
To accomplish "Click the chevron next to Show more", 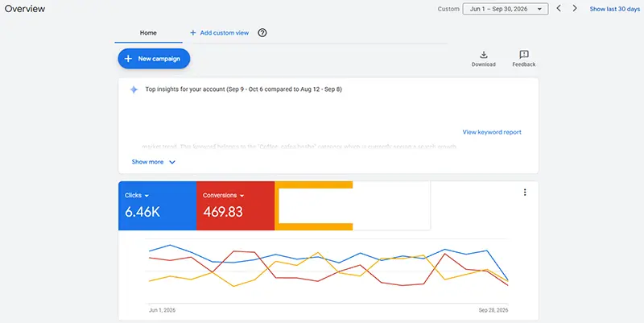I will tap(172, 163).
